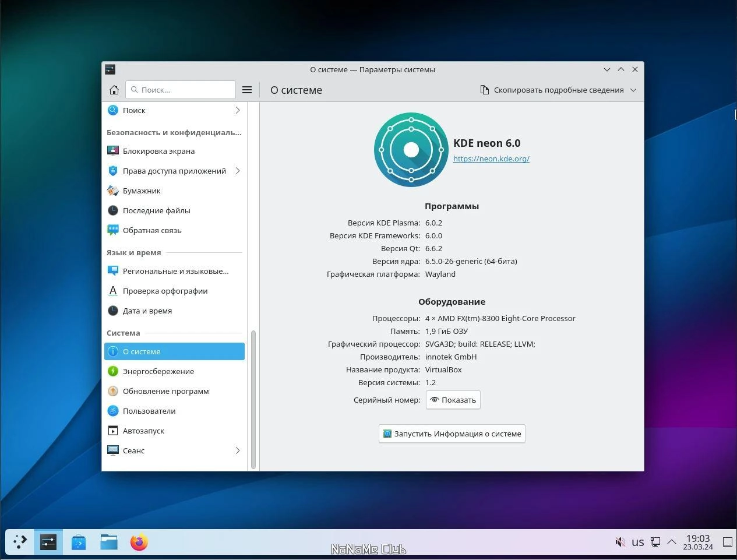Open copy details dropdown arrow

633,90
